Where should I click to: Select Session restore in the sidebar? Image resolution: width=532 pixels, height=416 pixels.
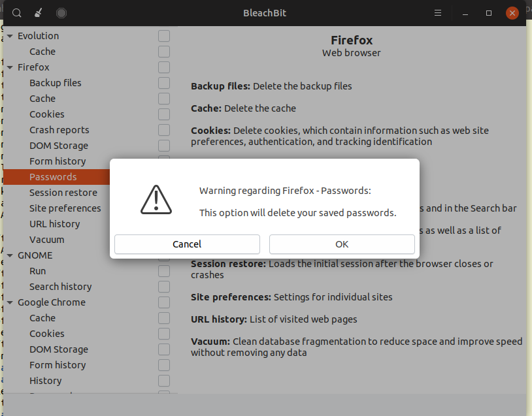(x=64, y=193)
